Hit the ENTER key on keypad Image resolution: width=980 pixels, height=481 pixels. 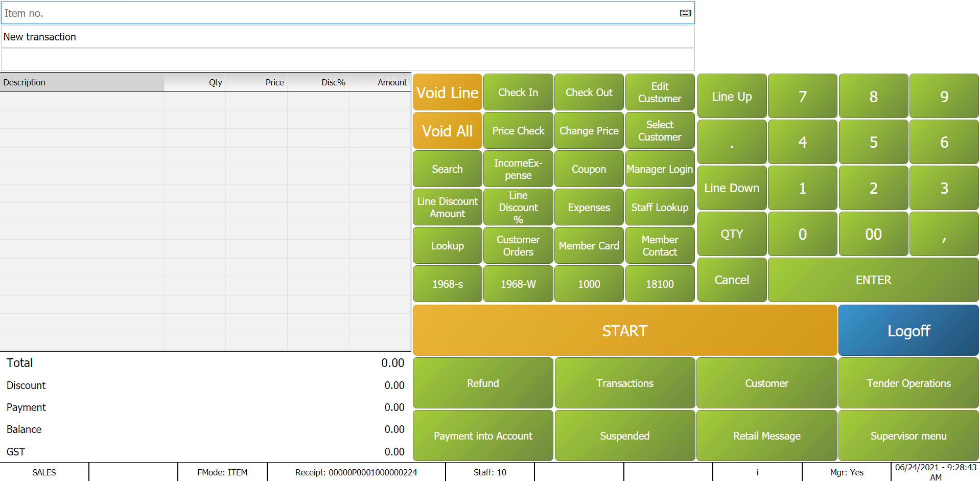point(873,280)
